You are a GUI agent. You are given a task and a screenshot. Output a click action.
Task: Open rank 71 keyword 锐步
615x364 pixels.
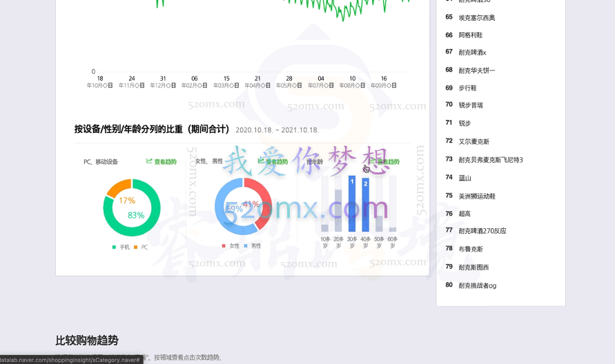[x=465, y=123]
